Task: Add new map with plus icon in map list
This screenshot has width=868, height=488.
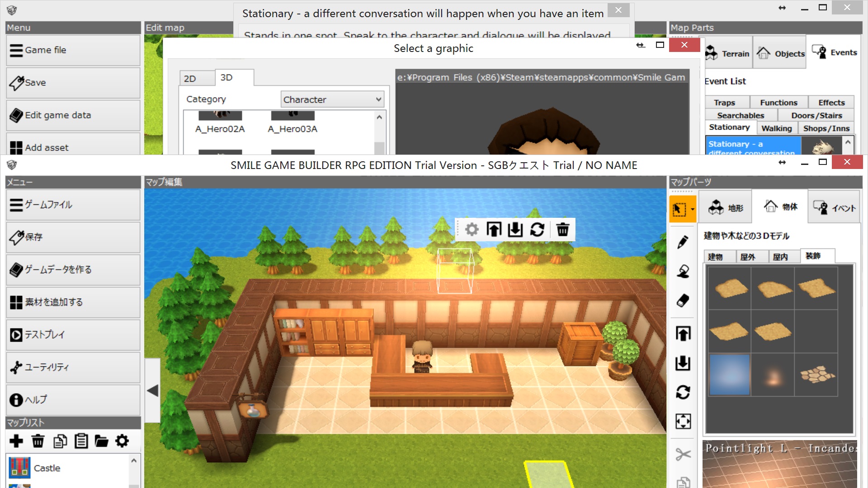Action: click(16, 441)
